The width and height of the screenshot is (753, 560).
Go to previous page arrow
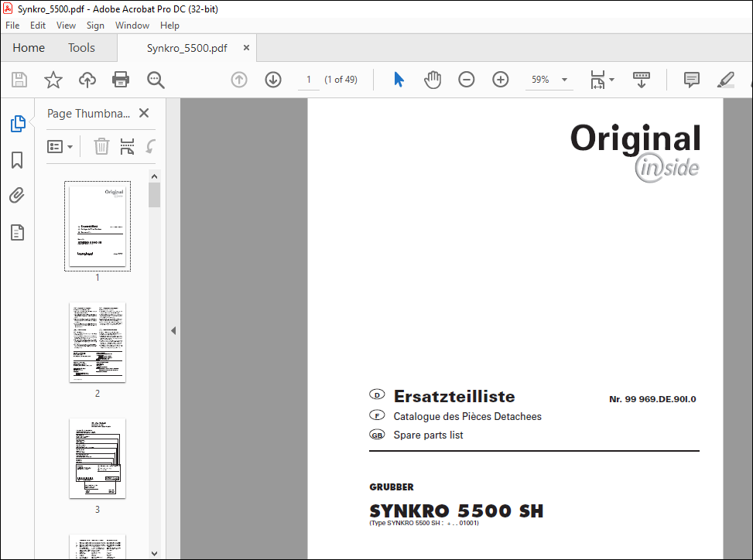239,80
